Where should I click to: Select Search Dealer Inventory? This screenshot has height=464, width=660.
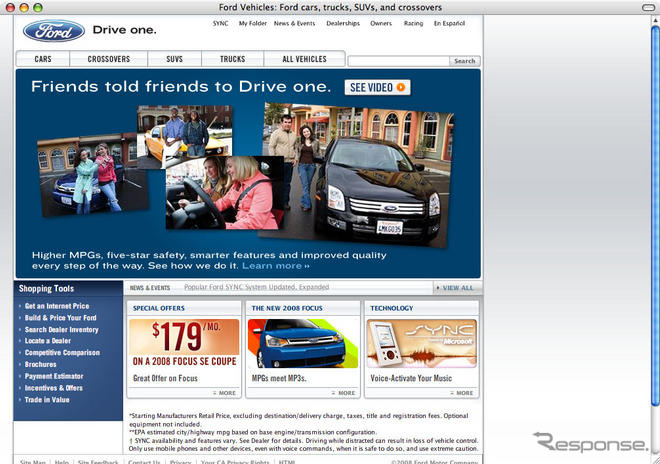(61, 330)
